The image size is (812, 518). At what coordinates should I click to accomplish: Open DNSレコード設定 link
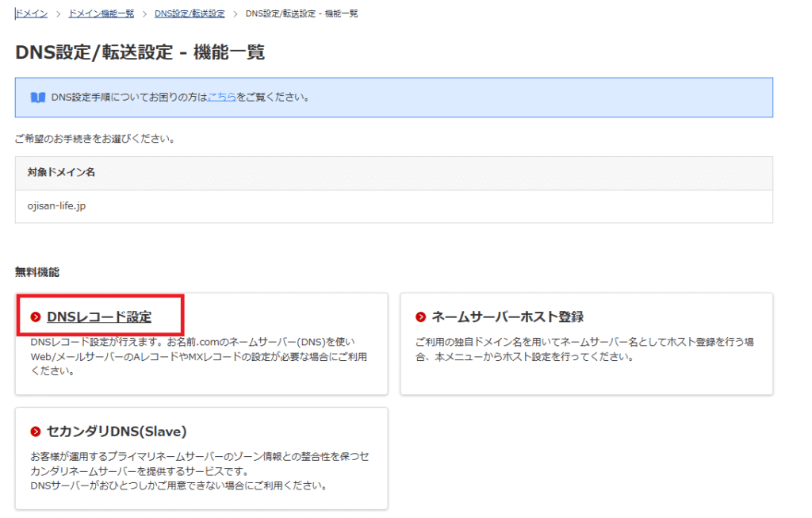[99, 317]
